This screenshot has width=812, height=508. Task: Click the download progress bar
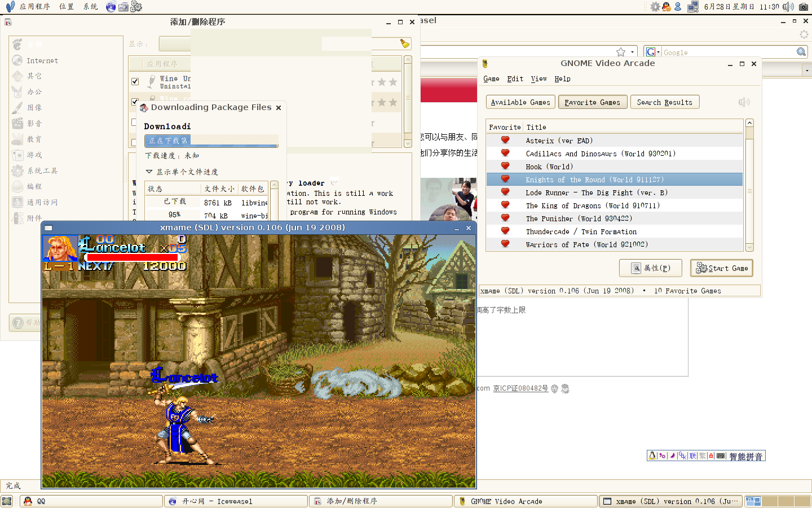[x=211, y=141]
